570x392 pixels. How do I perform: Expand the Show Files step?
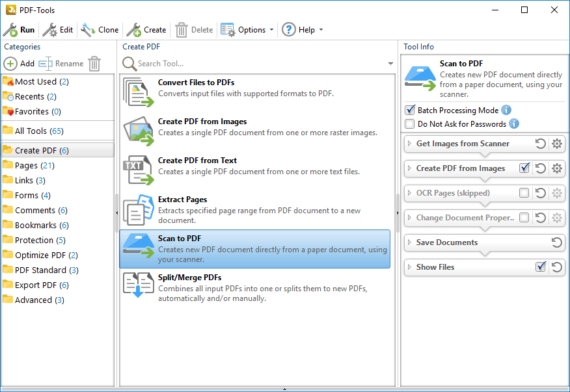(x=409, y=267)
